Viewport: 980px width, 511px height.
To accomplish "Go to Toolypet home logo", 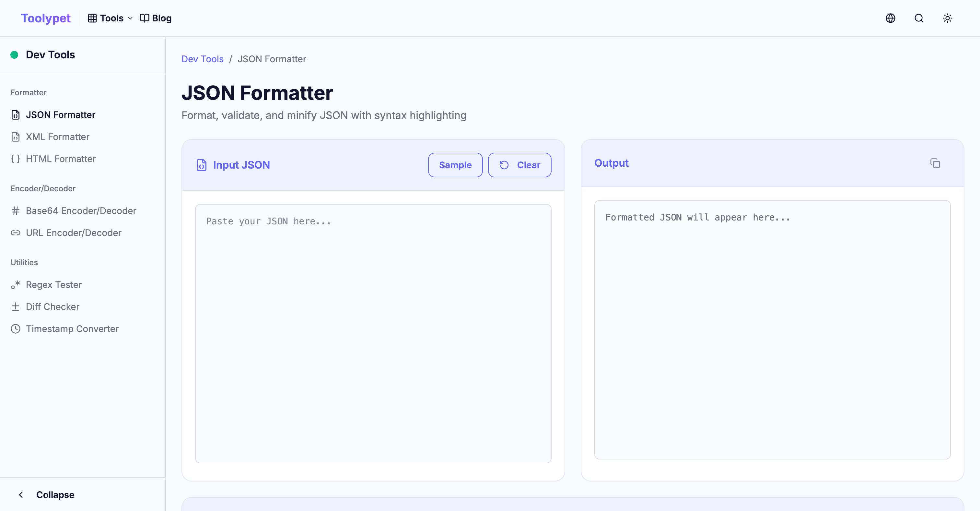I will [46, 18].
